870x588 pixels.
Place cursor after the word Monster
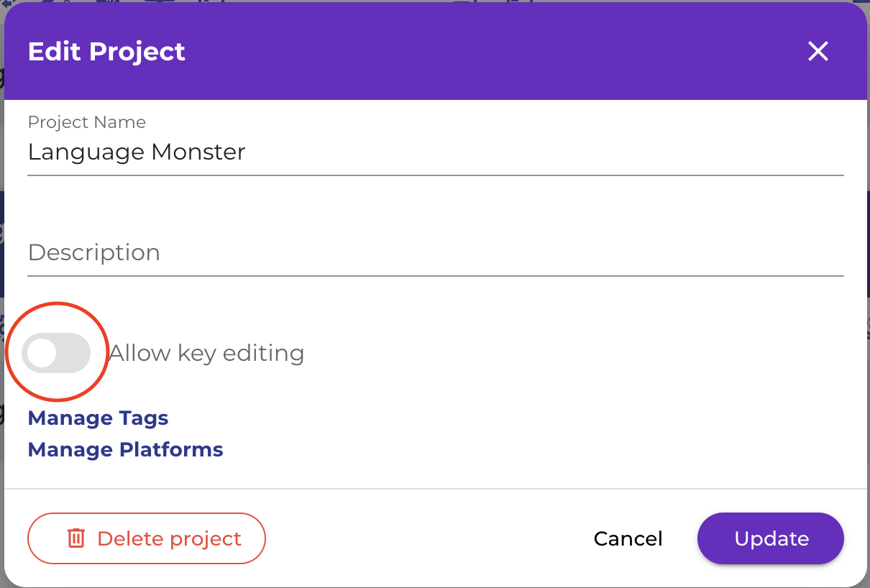247,152
